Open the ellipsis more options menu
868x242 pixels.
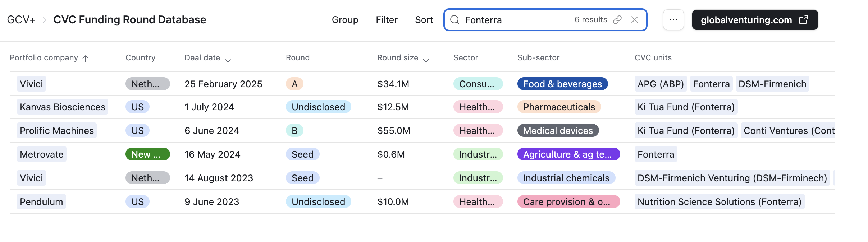[x=673, y=20]
